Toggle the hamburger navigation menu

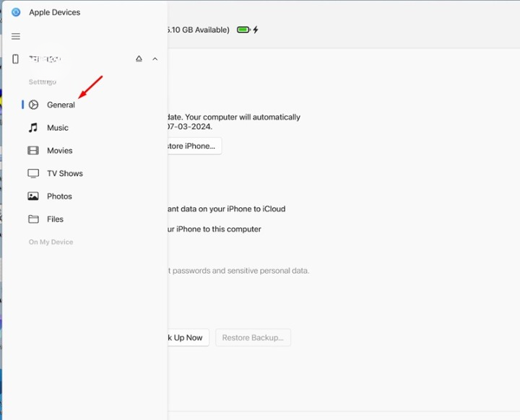tap(16, 36)
